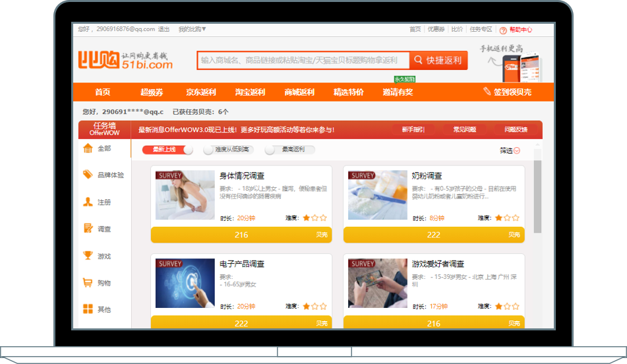Open the 购物 shopping cart icon
The width and height of the screenshot is (627, 364).
click(88, 283)
